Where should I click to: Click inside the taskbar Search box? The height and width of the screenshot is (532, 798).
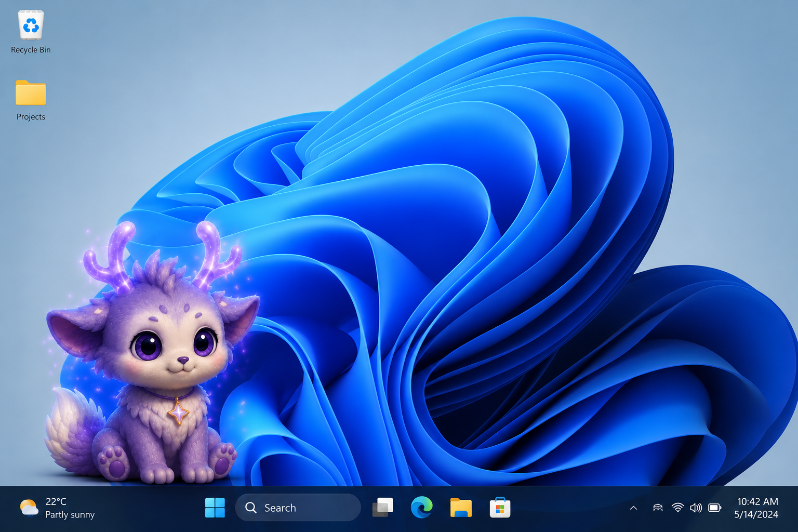[298, 508]
